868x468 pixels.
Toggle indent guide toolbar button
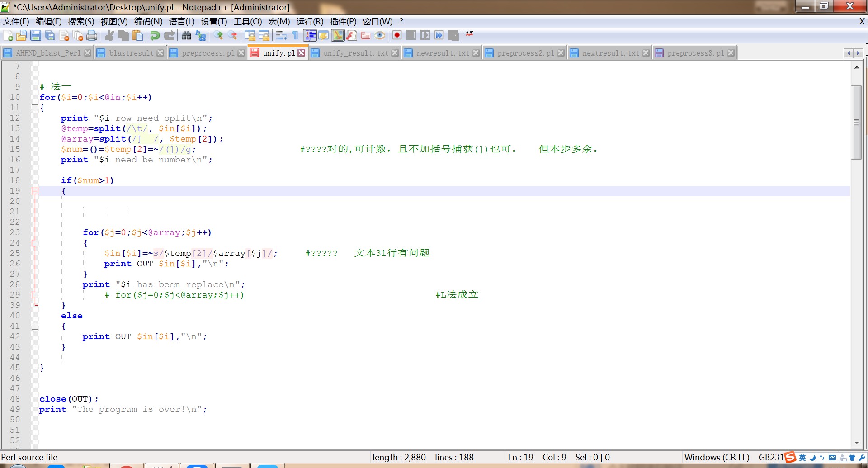[310, 35]
